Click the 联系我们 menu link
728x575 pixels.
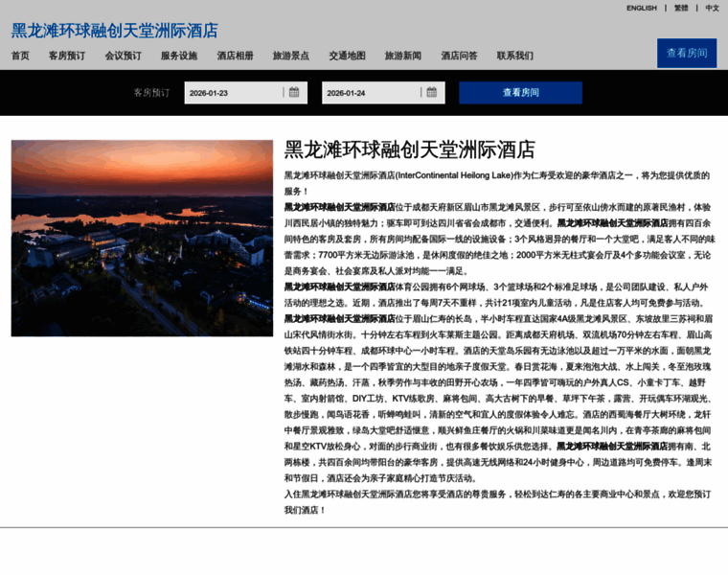tap(515, 56)
